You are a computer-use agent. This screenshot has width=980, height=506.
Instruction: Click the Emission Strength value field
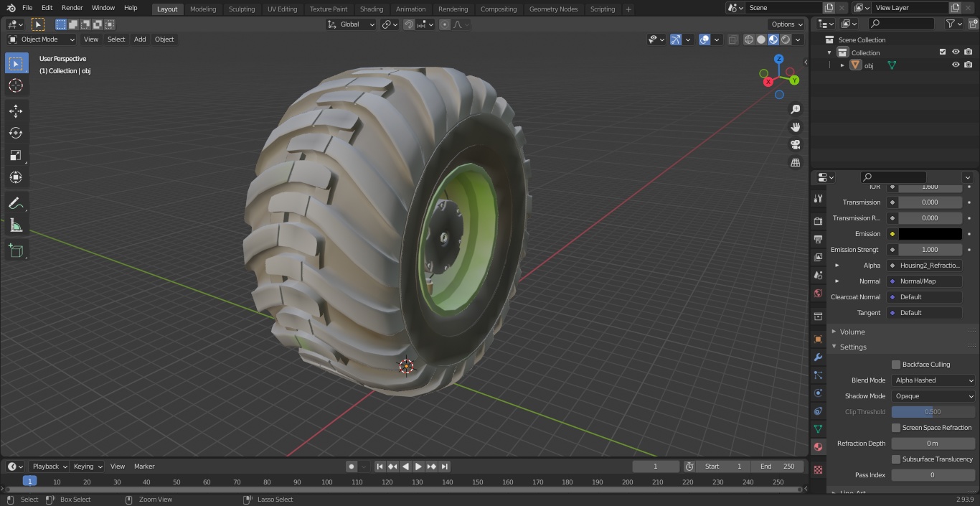(x=930, y=250)
